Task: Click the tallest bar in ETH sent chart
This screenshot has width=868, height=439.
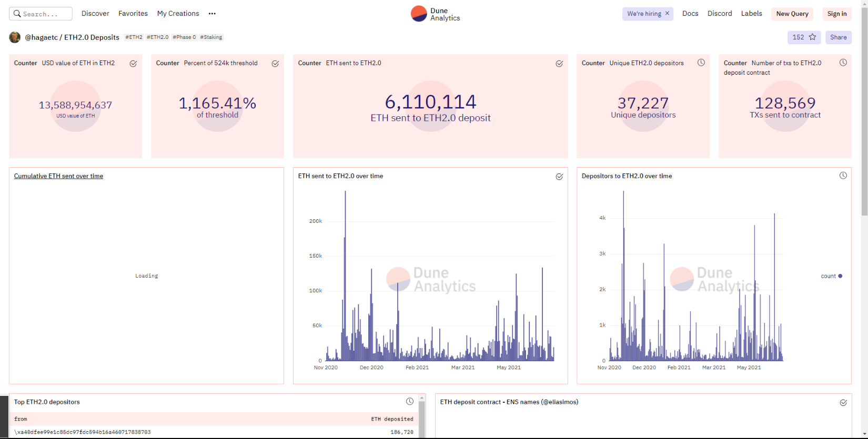Action: (345, 275)
